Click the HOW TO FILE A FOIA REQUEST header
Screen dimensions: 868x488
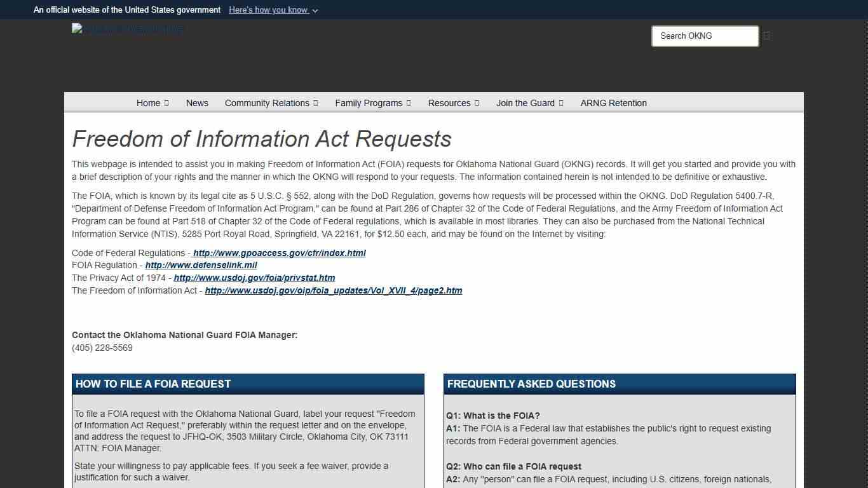[x=153, y=384]
